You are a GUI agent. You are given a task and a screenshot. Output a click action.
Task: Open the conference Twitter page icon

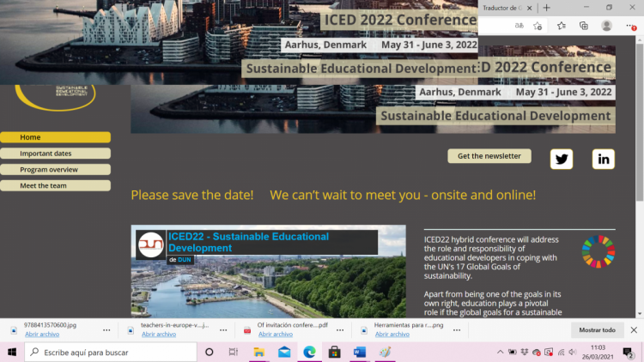coord(562,159)
